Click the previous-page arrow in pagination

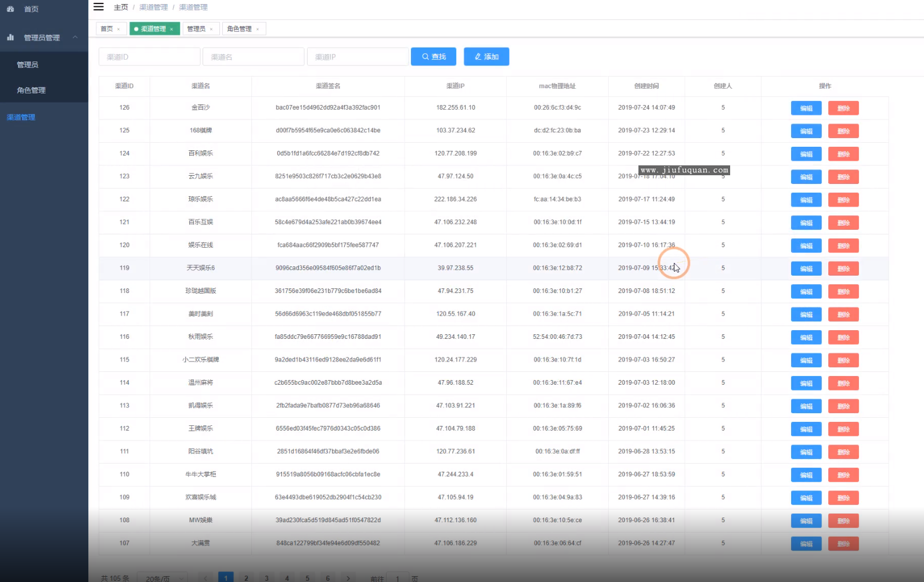205,578
